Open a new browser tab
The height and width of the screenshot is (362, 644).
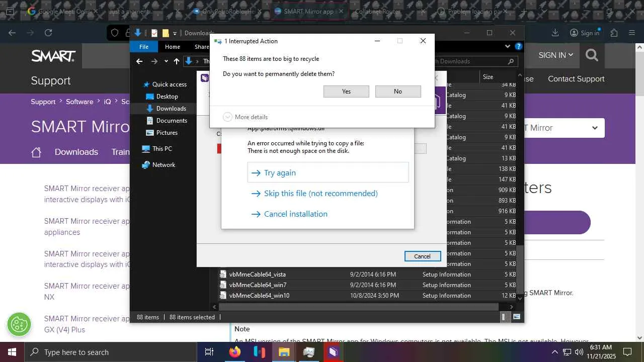[524, 11]
